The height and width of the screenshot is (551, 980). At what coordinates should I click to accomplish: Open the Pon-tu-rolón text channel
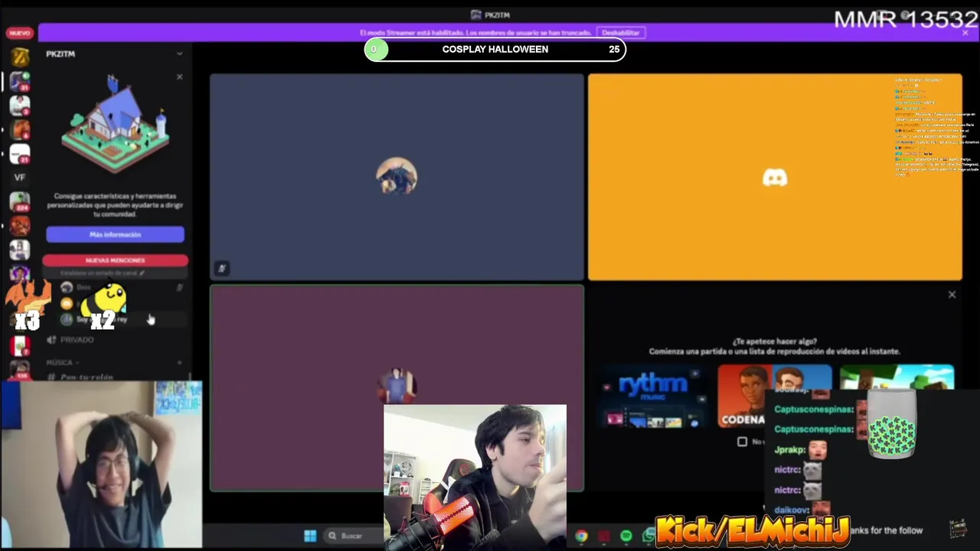coord(87,377)
